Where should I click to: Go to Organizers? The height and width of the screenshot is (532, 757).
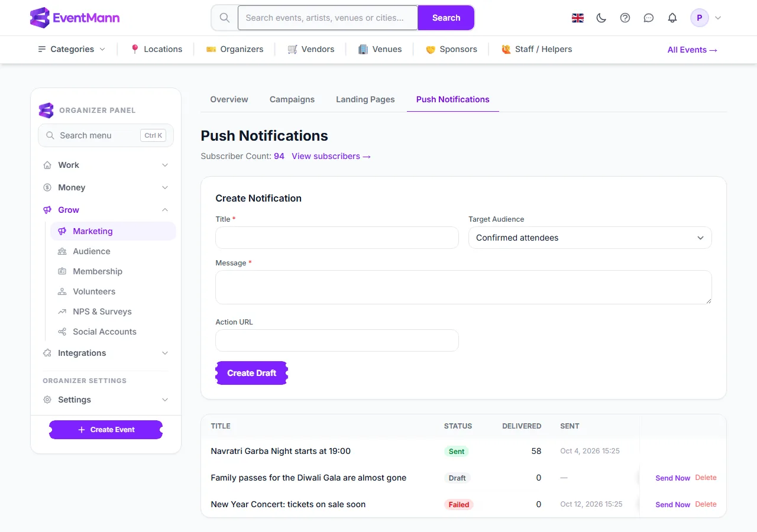pos(235,49)
